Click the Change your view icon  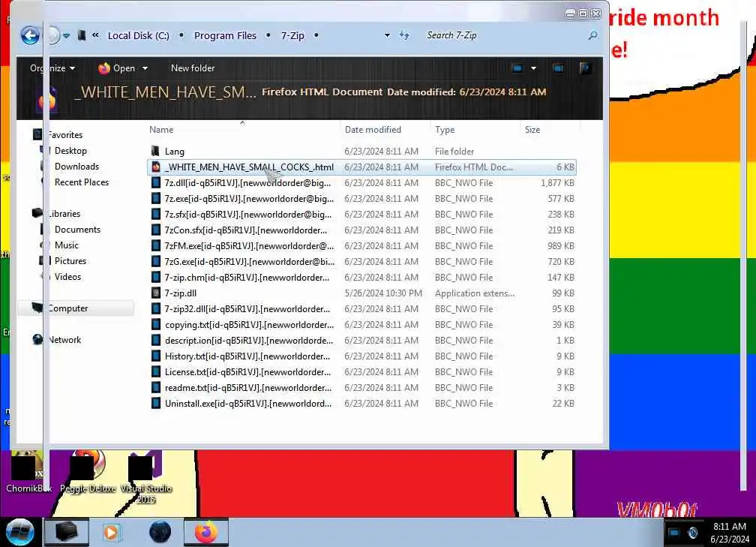click(517, 68)
